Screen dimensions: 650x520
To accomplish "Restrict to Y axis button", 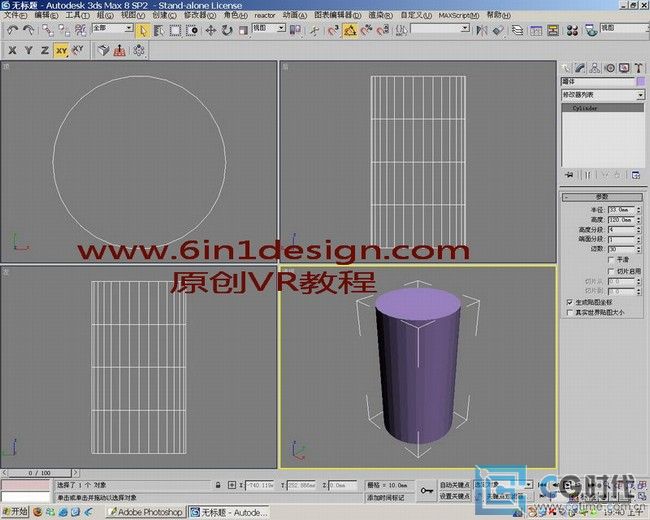I will coord(29,51).
